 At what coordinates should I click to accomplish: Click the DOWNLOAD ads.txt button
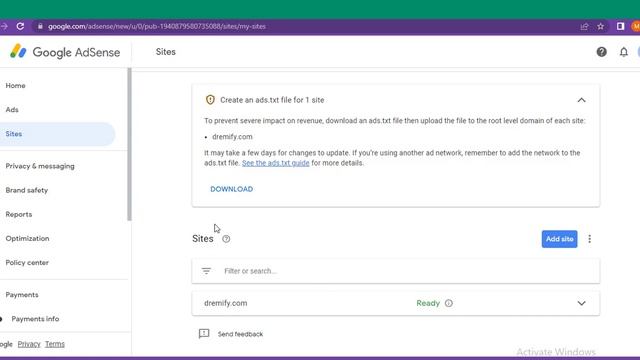point(231,189)
